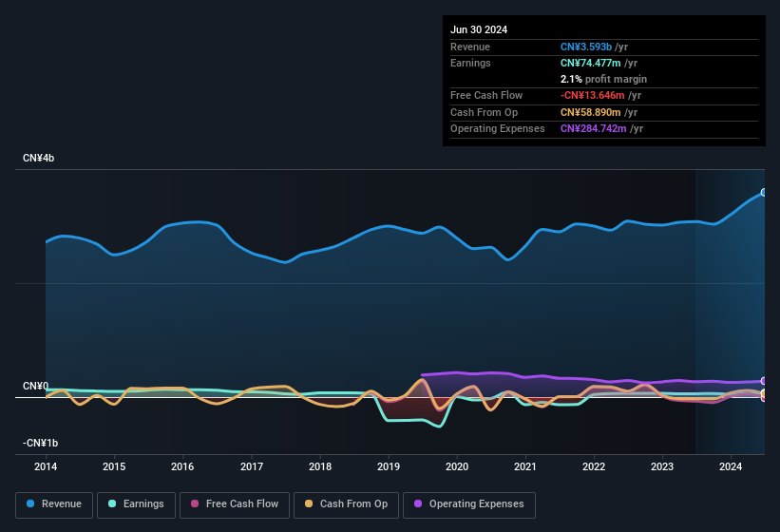Click the purple Operating Expenses endpoint marker

point(764,381)
